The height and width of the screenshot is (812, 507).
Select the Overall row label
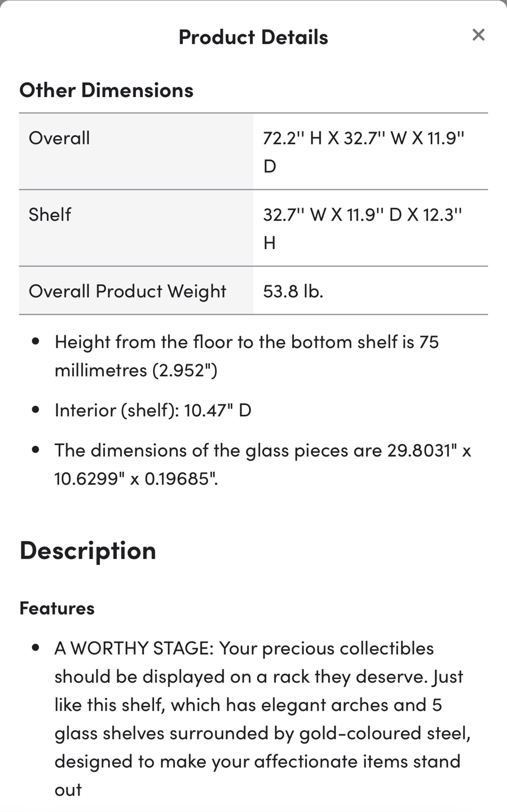tap(59, 138)
